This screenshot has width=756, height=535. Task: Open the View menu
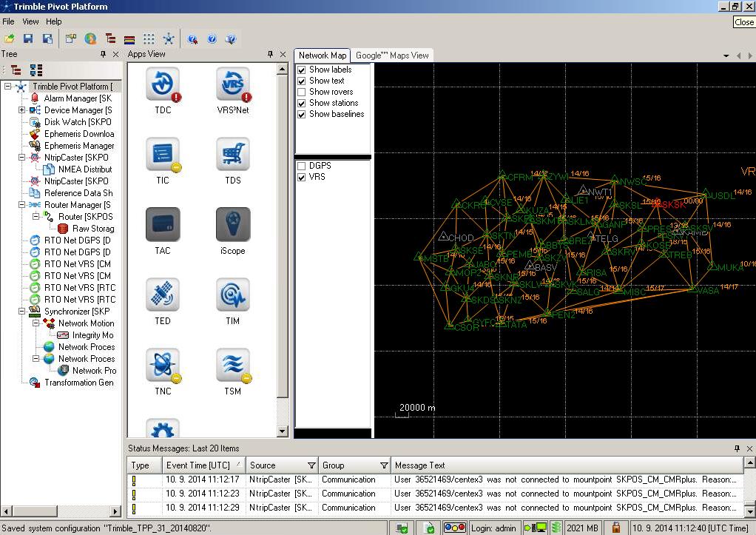click(30, 21)
